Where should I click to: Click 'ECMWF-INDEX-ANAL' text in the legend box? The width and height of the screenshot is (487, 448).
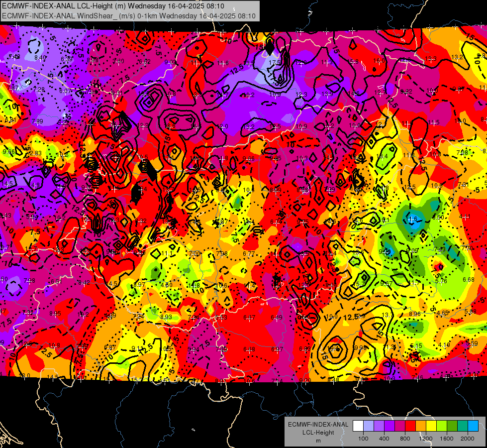318,425
